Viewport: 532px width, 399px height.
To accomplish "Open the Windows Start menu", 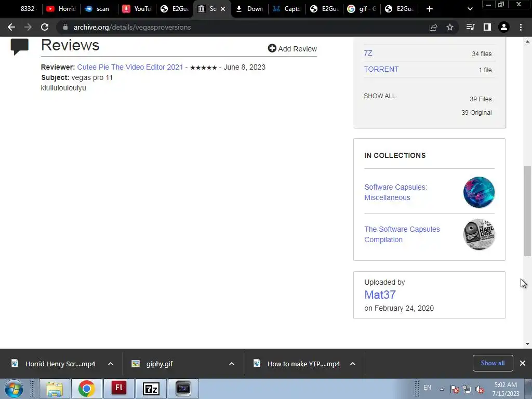I will (14, 389).
